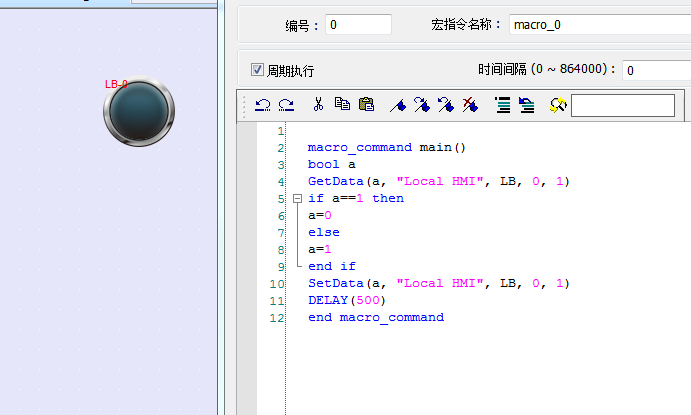This screenshot has width=691, height=415.
Task: Click on the SetData code line
Action: coord(438,283)
